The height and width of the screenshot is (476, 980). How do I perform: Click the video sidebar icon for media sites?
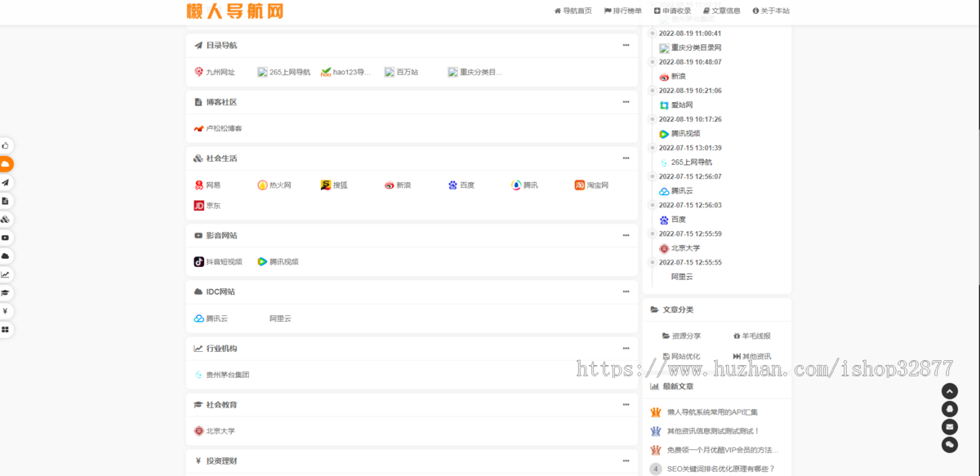click(x=5, y=238)
